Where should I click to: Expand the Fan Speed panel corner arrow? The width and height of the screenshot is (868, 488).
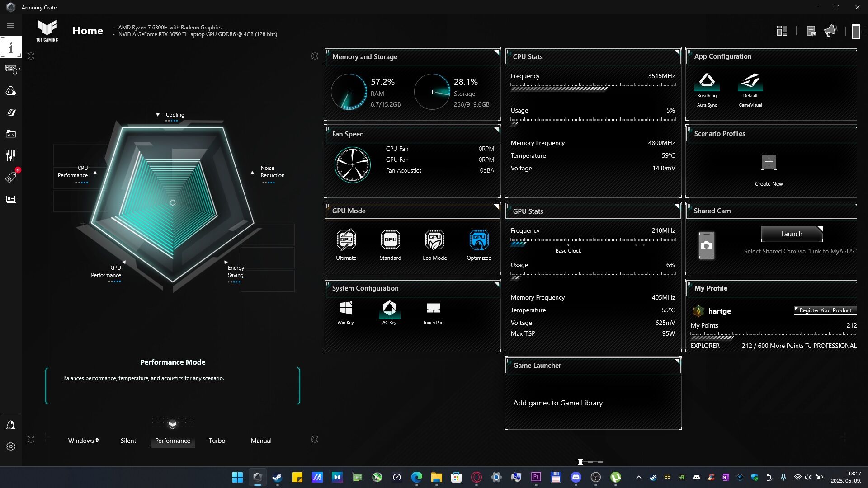[x=496, y=129]
